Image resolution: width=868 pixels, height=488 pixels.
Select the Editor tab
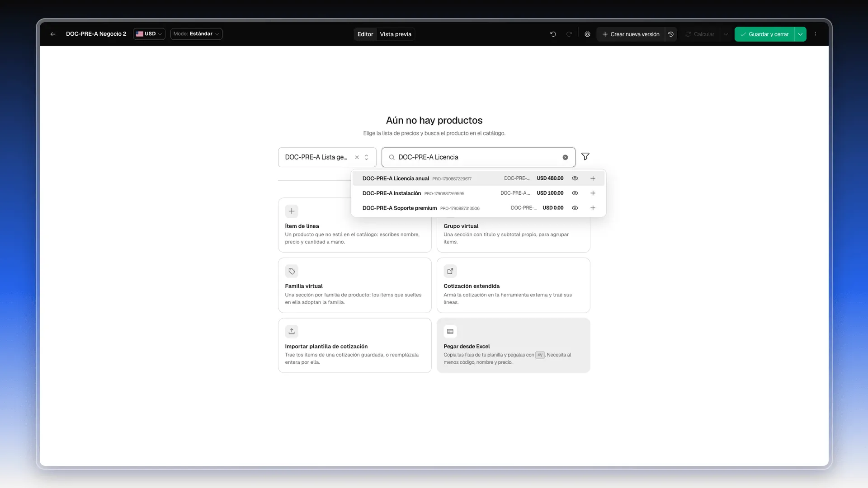[365, 34]
